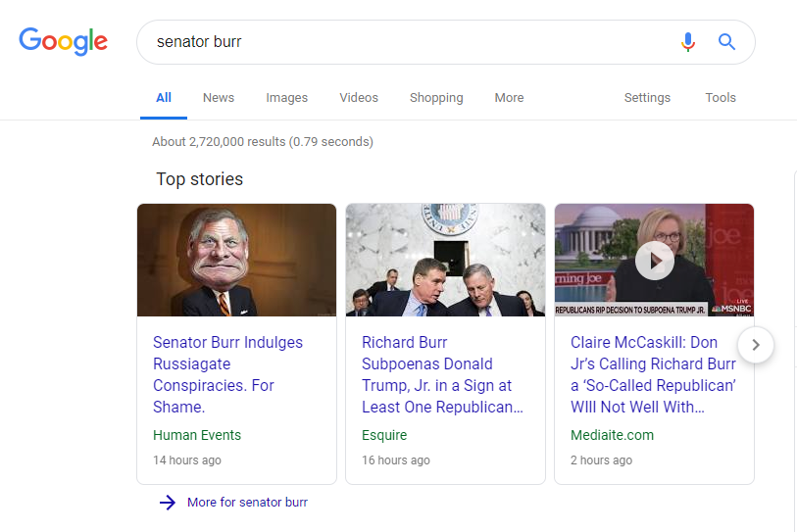797x532 pixels.
Task: Click More for senator burr link
Action: 248,503
